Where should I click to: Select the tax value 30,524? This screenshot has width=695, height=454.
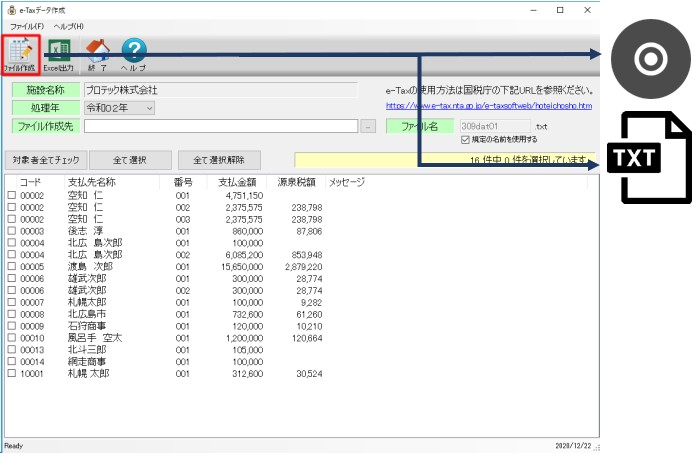pyautogui.click(x=309, y=374)
